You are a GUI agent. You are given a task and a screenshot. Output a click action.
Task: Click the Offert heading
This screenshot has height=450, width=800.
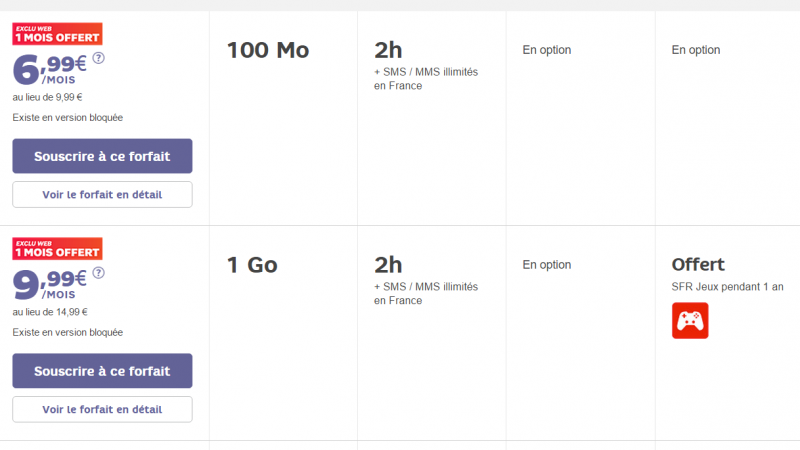(x=698, y=265)
